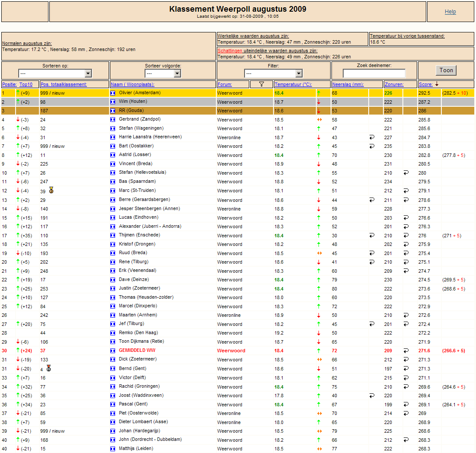Screen dimensions: 476x453
Task: Click the sort arrow next to Score
Action: 437,84
